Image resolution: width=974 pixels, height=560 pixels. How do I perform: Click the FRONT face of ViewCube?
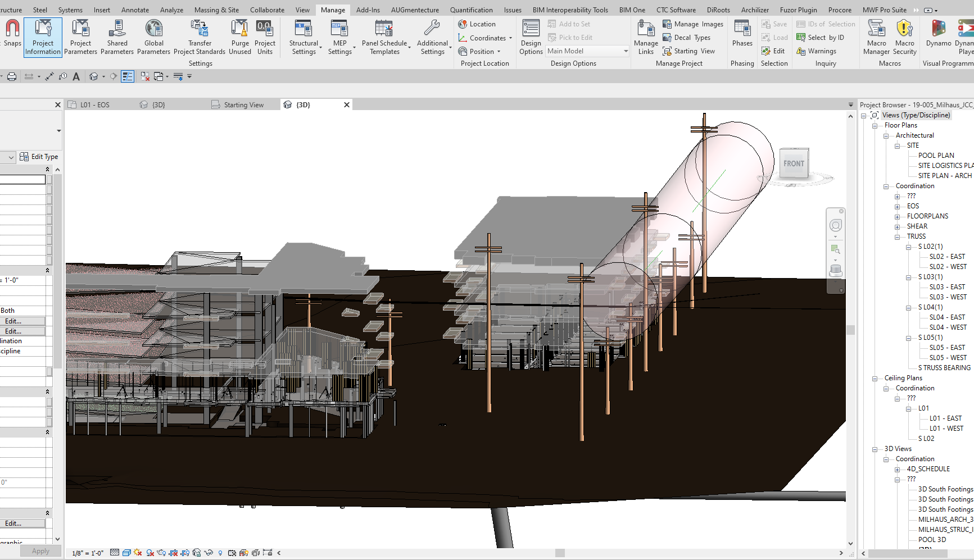click(794, 163)
